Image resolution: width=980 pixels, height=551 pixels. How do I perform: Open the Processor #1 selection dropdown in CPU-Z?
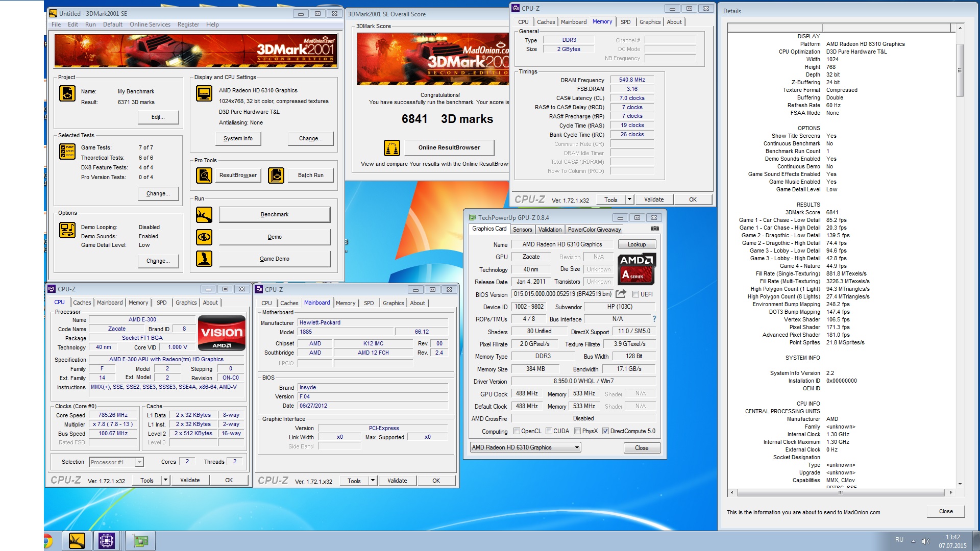tap(116, 462)
